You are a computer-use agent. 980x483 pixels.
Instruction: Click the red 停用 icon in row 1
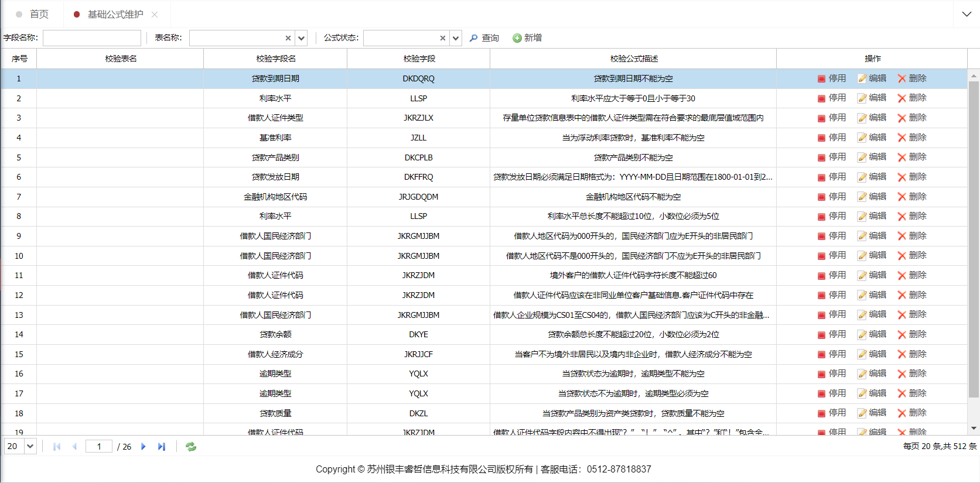(821, 79)
